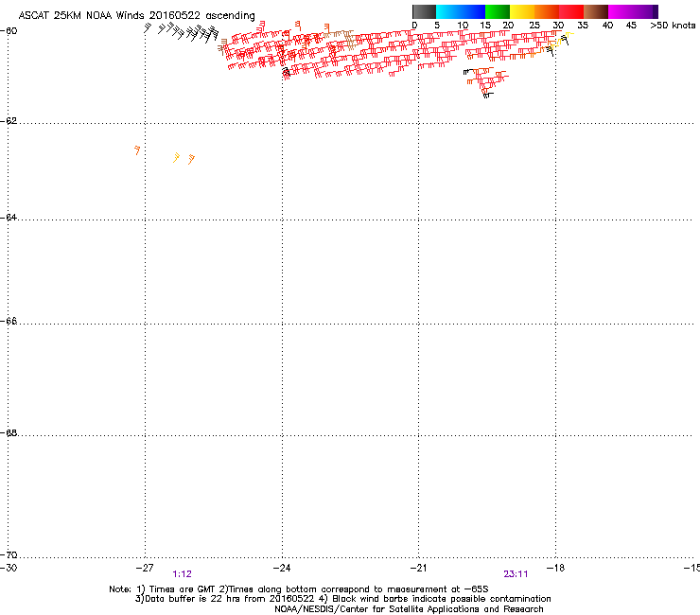
Task: Select the brown 35-40 knots legend segment
Action: [x=596, y=11]
